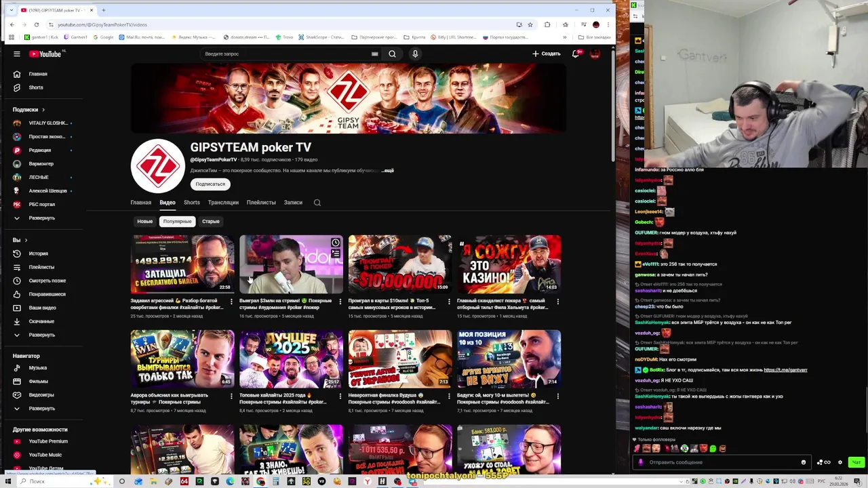Viewport: 868px width, 488px height.
Task: Switch to the channel Shorts tab
Action: tap(192, 203)
